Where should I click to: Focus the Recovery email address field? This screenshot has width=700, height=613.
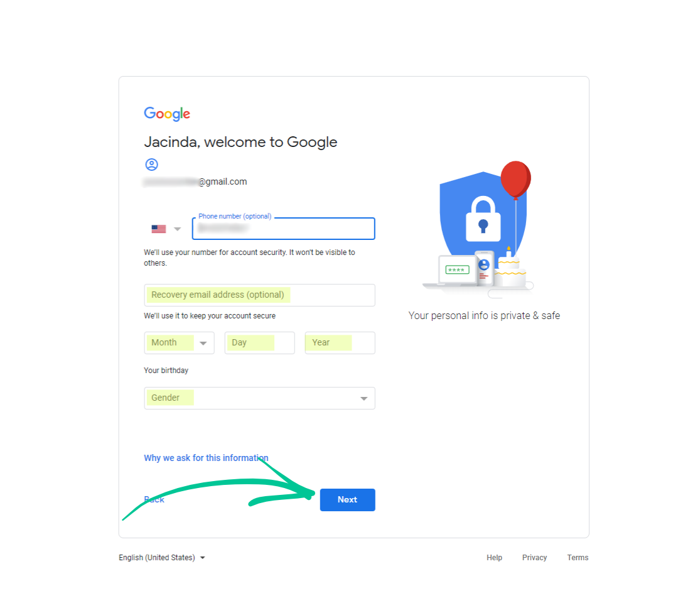coord(259,295)
